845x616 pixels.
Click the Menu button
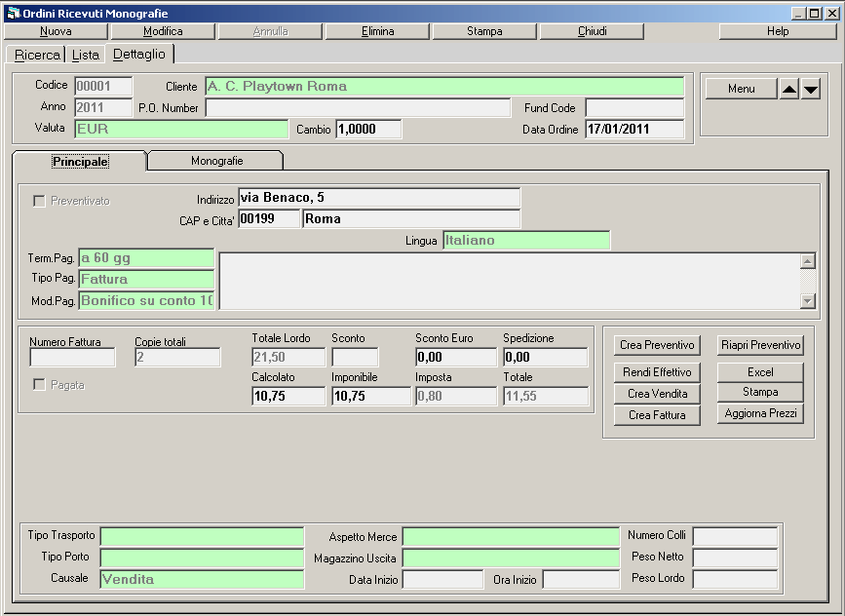tap(742, 89)
